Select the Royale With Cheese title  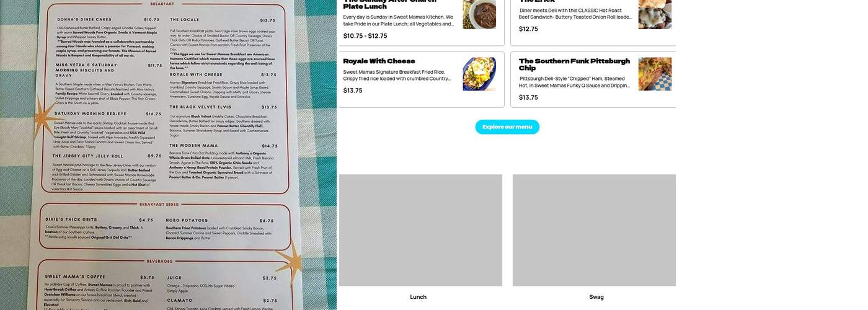tap(379, 61)
